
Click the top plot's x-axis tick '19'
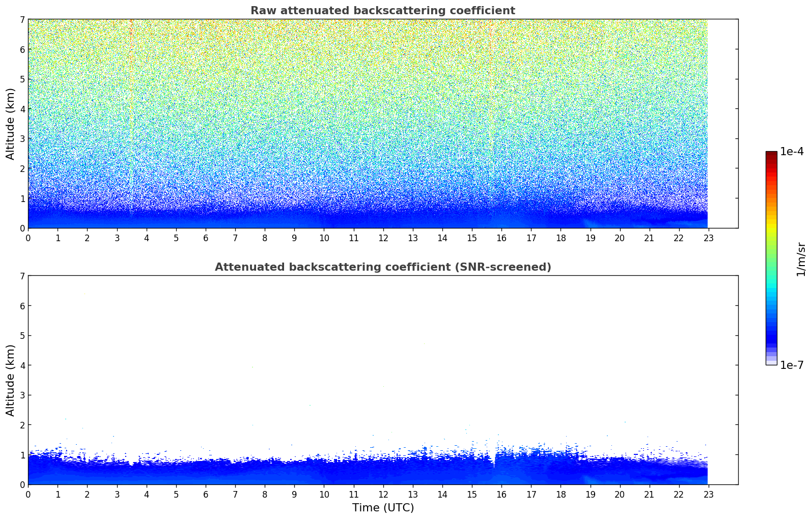pyautogui.click(x=590, y=238)
